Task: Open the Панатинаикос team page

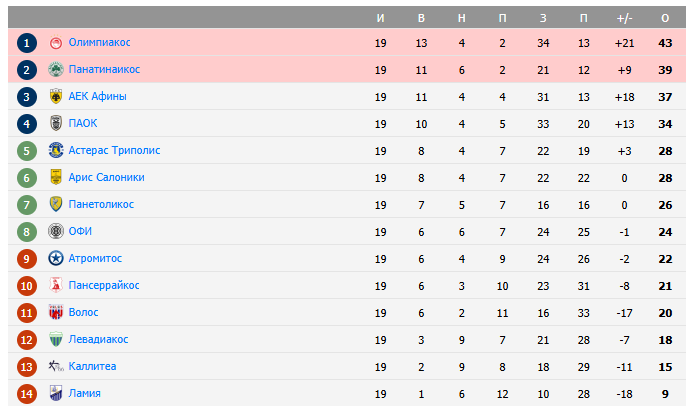Action: point(104,69)
